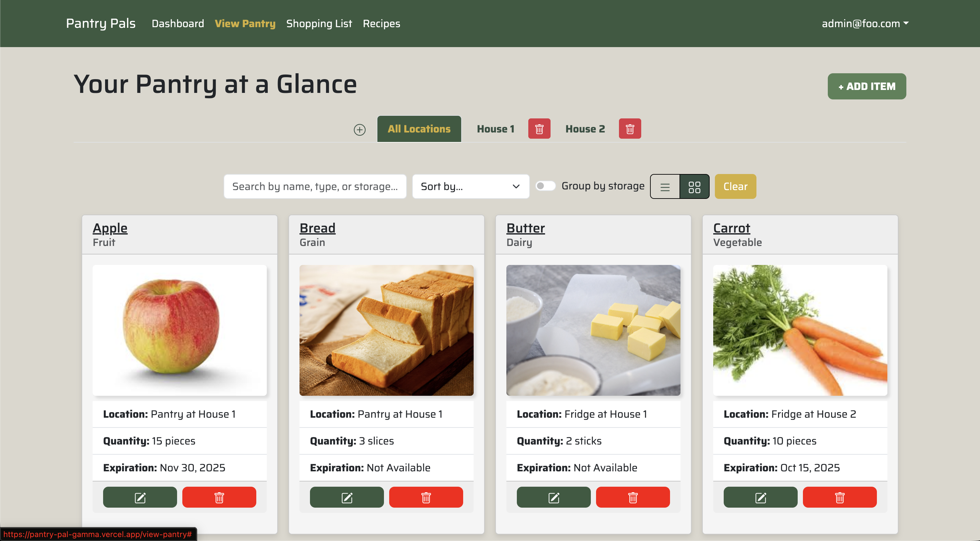Click the edit pencil icon on the Apple card
This screenshot has width=980, height=541.
(x=140, y=497)
